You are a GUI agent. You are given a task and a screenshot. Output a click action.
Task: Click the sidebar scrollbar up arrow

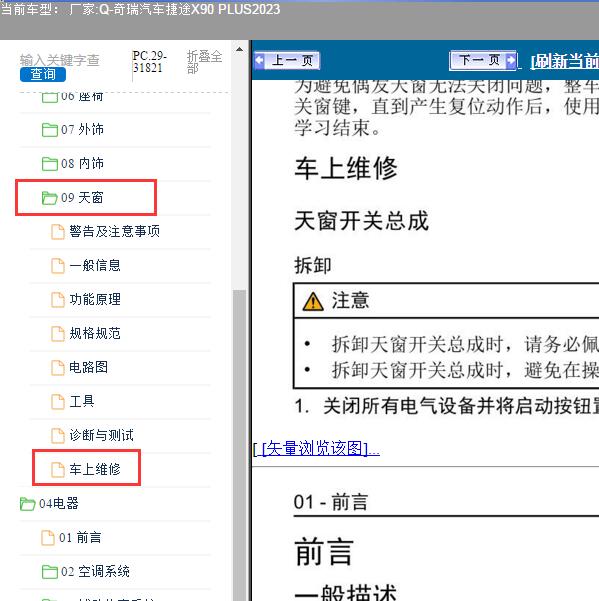click(x=239, y=49)
